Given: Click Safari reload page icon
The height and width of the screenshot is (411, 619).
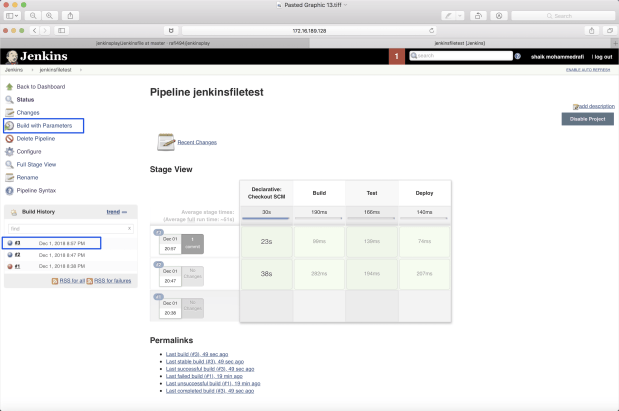Looking at the screenshot, I should coord(431,30).
